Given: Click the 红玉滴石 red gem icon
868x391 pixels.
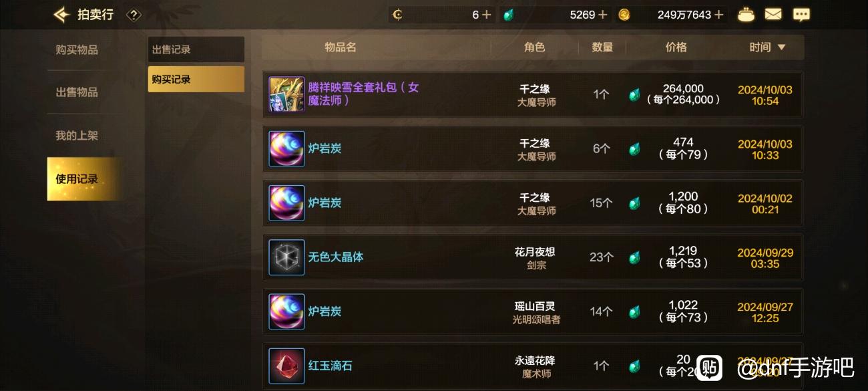Looking at the screenshot, I should click(x=286, y=366).
